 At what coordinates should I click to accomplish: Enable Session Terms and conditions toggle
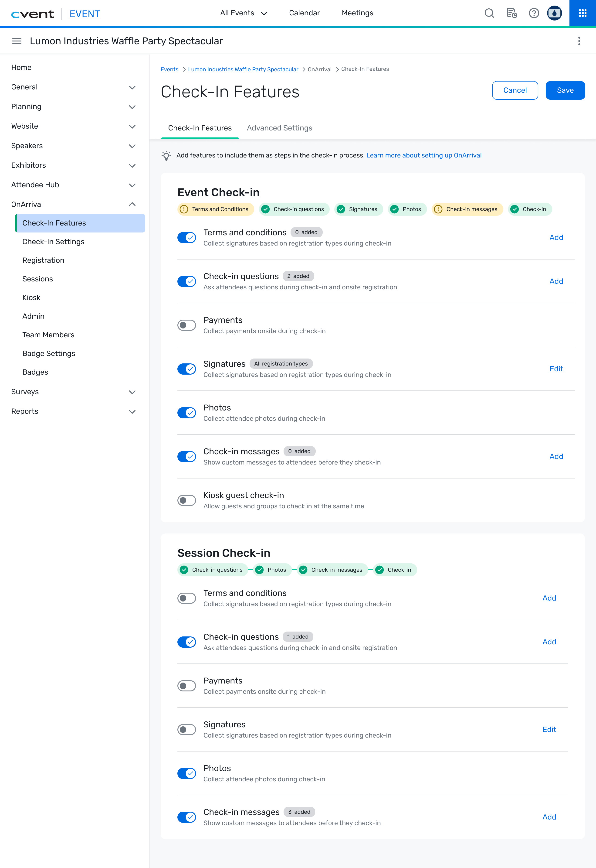(187, 598)
